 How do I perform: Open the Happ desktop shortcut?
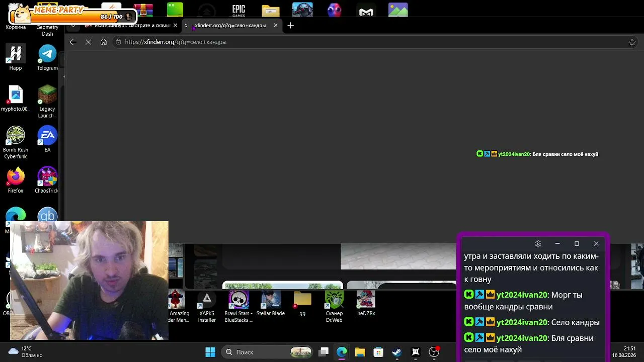coord(16,57)
